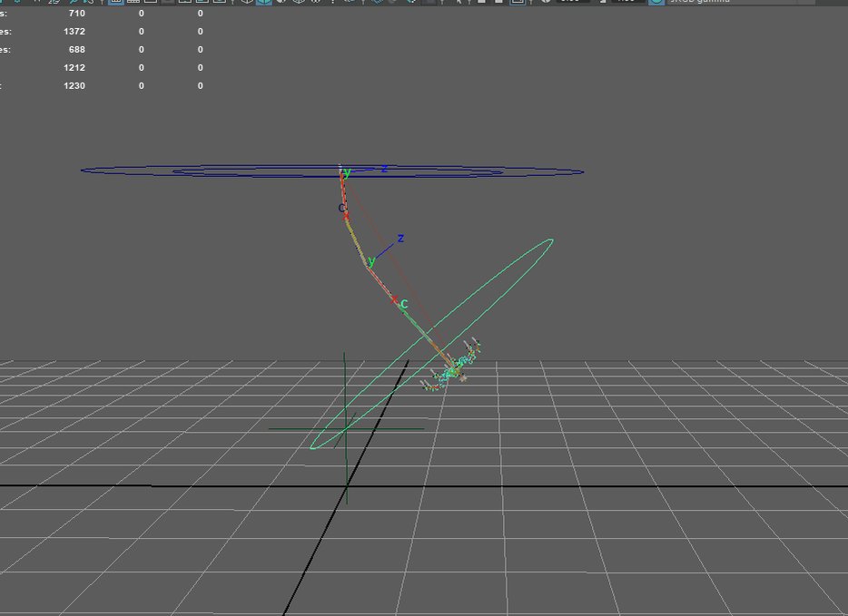The height and width of the screenshot is (616, 848).
Task: Click the green y label on the elbow joint
Action: click(371, 261)
